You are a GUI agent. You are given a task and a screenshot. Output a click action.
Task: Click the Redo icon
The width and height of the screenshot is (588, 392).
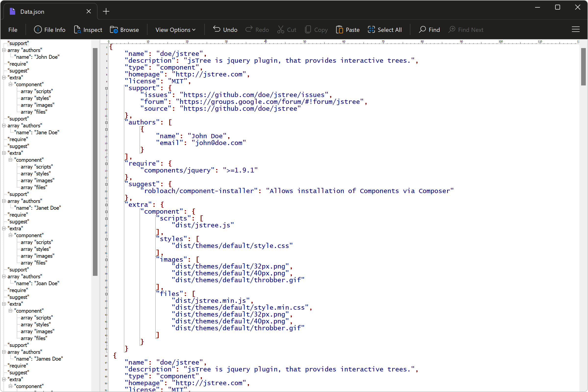coord(250,29)
